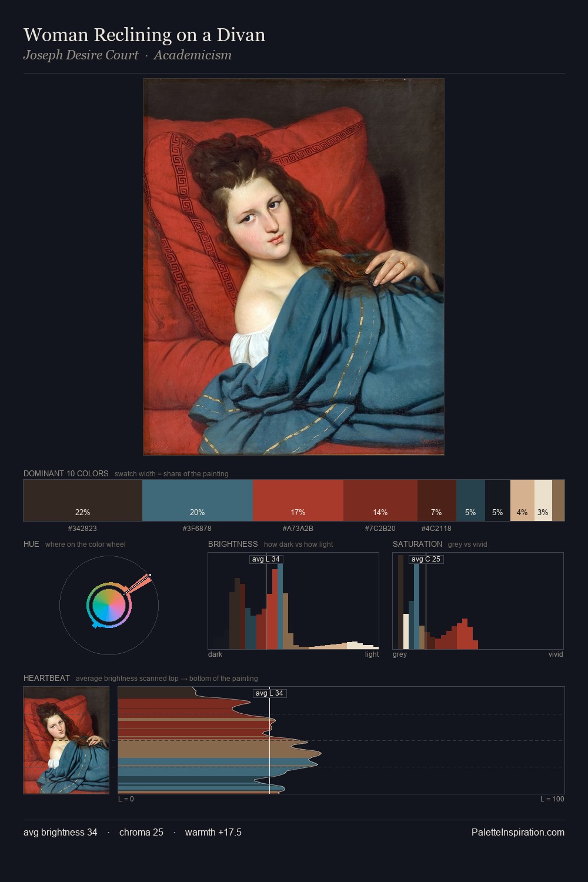The height and width of the screenshot is (882, 588).
Task: Click the 'HUE' section label
Action: 31,544
